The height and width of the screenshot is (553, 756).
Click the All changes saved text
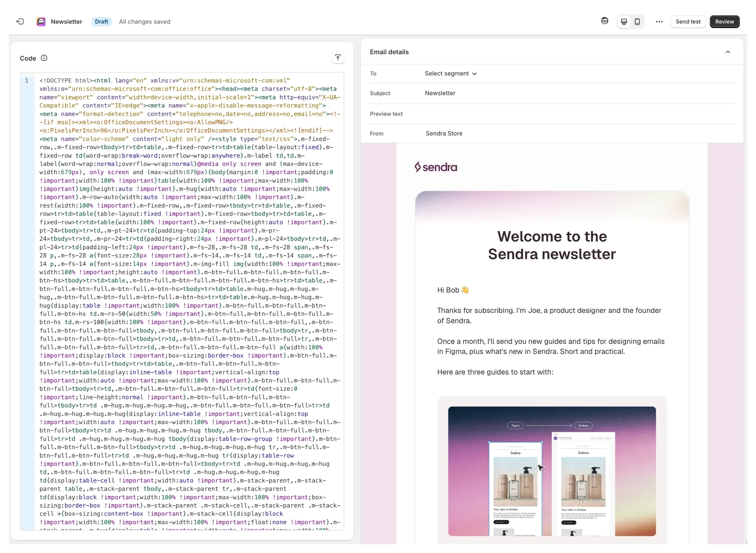pyautogui.click(x=144, y=21)
